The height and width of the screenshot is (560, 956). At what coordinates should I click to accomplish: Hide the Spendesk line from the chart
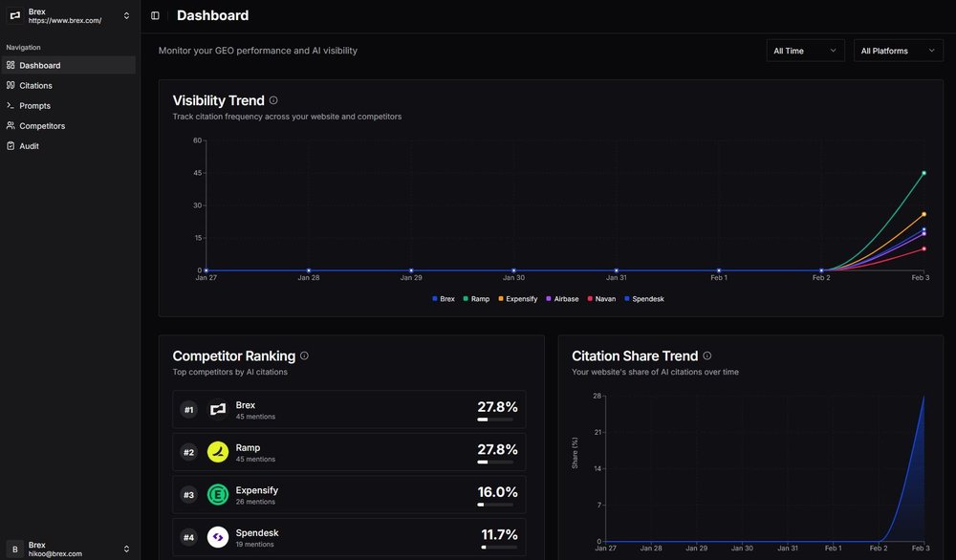644,298
